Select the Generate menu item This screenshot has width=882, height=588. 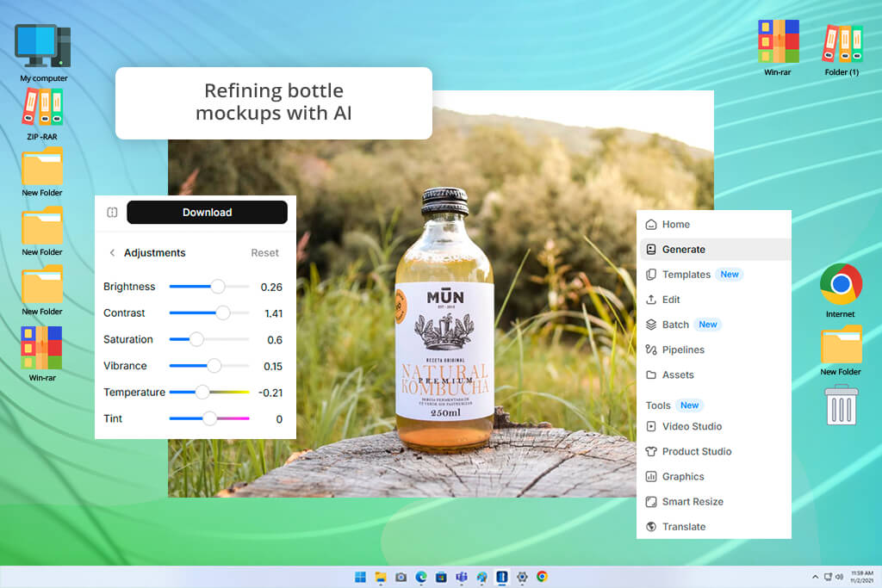(715, 249)
